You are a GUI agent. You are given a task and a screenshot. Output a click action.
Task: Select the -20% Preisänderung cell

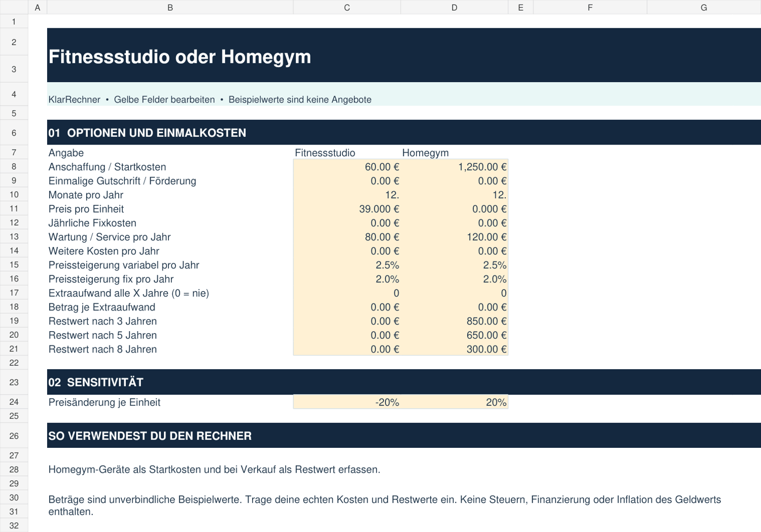[x=347, y=402]
